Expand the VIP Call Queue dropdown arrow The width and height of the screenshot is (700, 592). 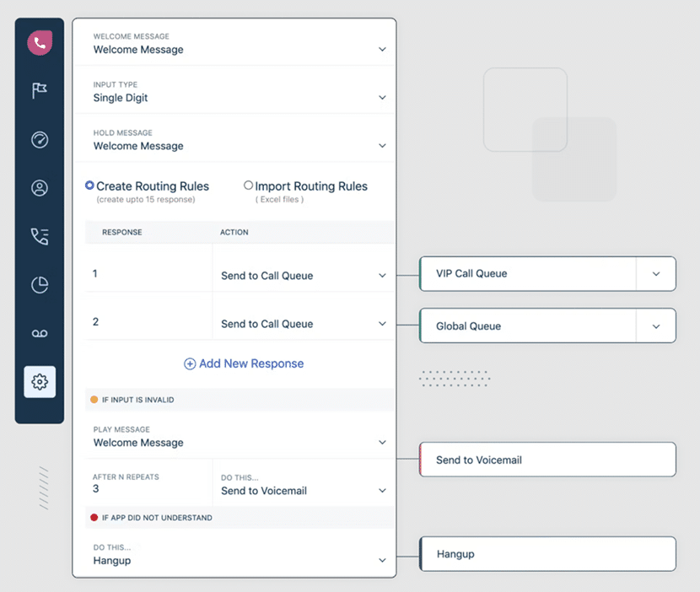coord(656,274)
